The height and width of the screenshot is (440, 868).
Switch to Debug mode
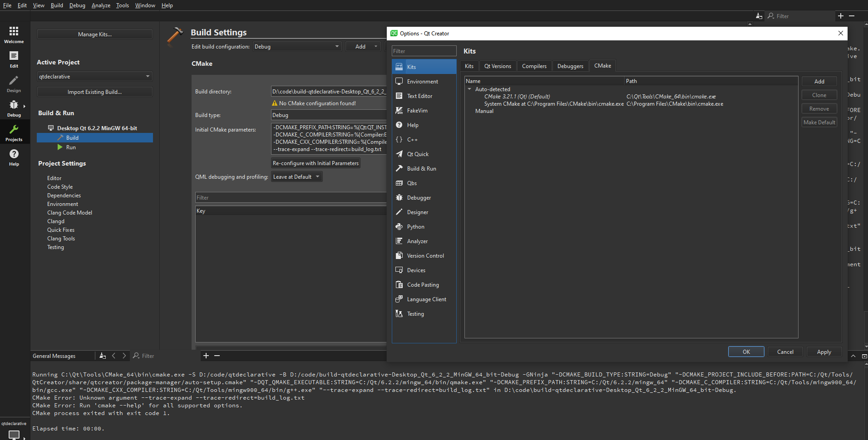[14, 108]
